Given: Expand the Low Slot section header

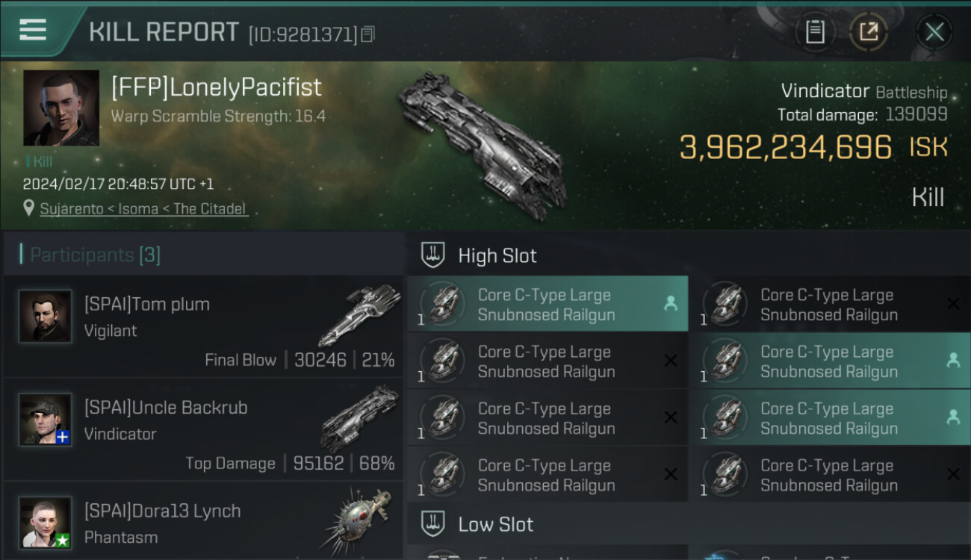Looking at the screenshot, I should point(496,524).
